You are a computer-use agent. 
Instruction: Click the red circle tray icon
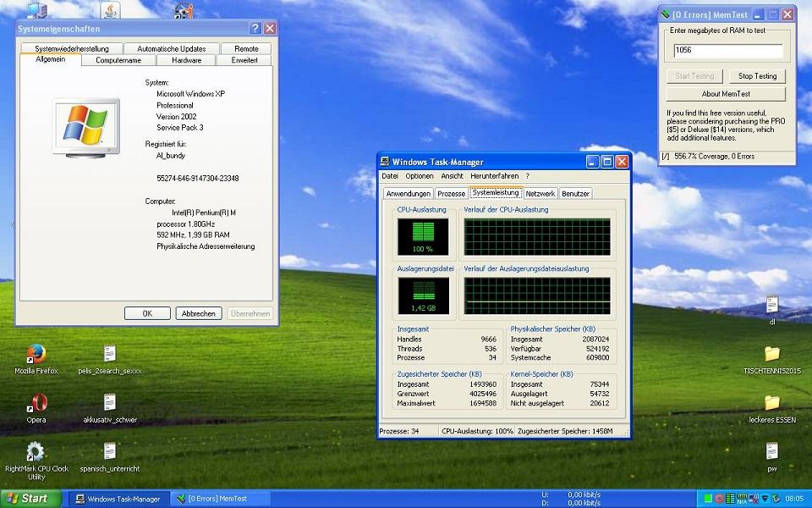pyautogui.click(x=719, y=499)
